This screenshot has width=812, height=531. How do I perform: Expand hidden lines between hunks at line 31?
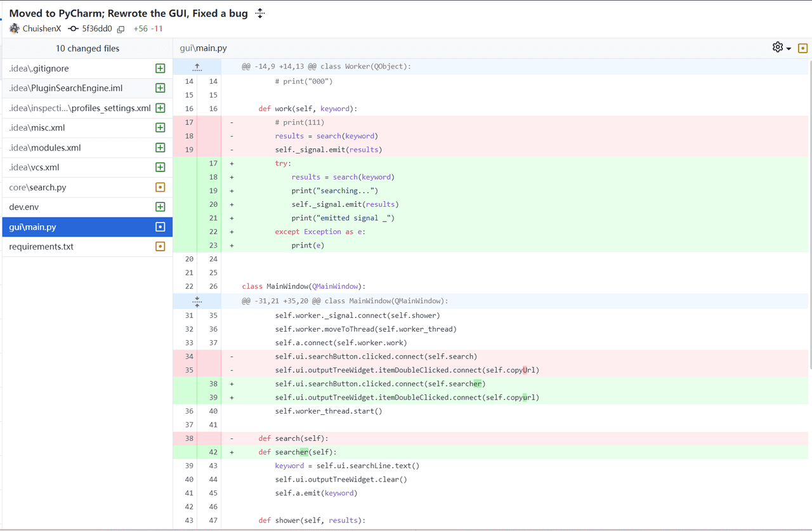197,301
